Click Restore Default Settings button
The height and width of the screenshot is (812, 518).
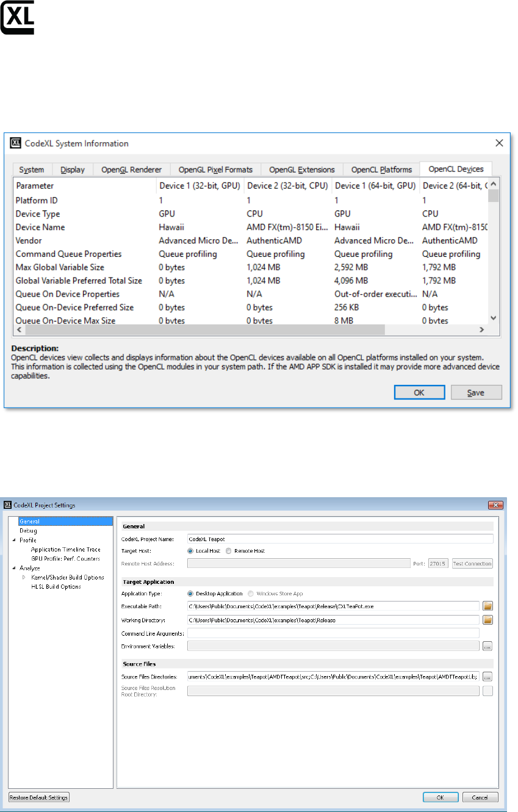(40, 797)
